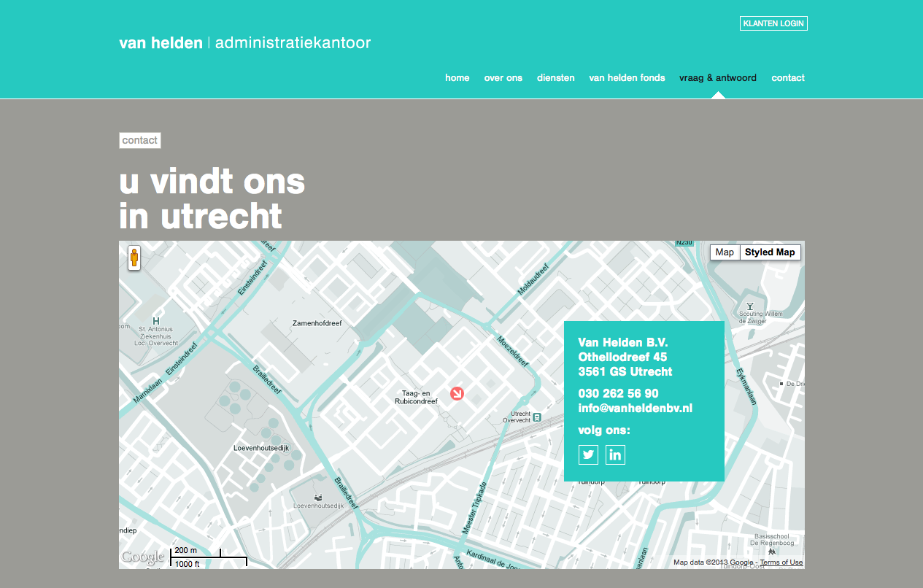This screenshot has height=588, width=923.
Task: Go to the home page
Action: (457, 78)
